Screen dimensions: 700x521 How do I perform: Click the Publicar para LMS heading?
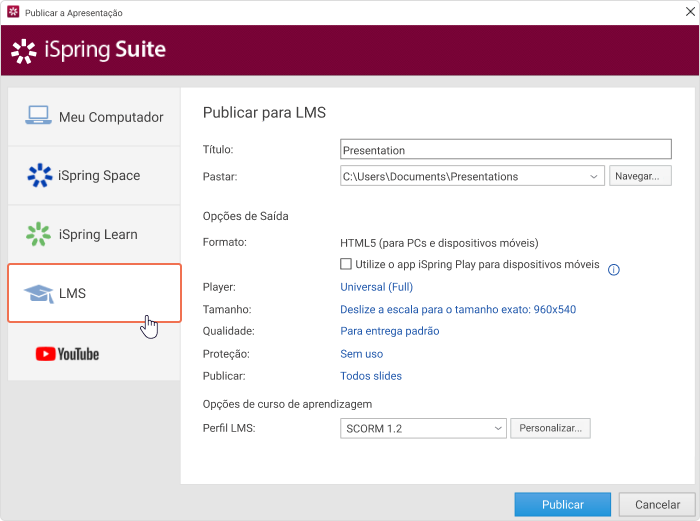[x=264, y=113]
